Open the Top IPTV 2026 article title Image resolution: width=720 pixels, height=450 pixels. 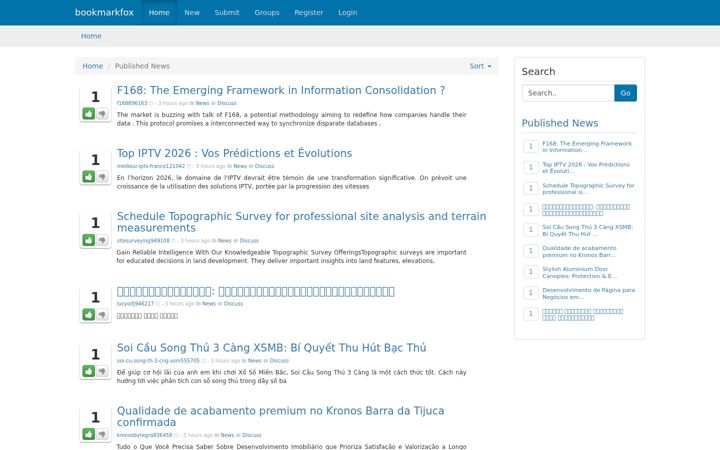point(234,153)
